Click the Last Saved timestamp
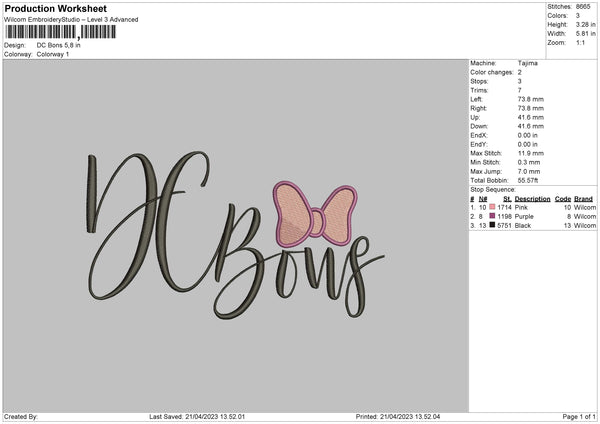600x424 pixels. pos(197,416)
